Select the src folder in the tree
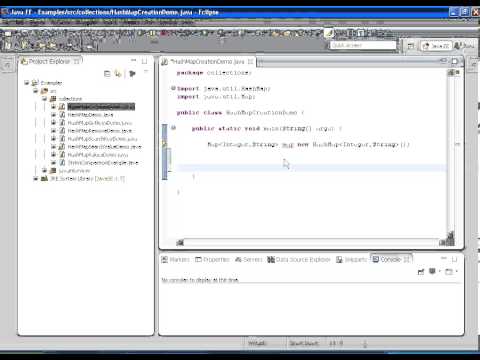This screenshot has height=360, width=480. [53, 91]
